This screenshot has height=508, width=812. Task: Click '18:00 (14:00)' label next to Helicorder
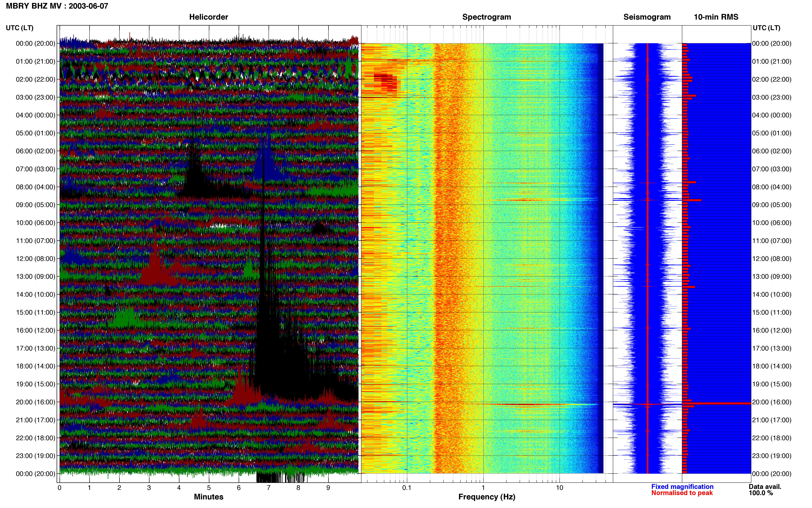pos(36,366)
